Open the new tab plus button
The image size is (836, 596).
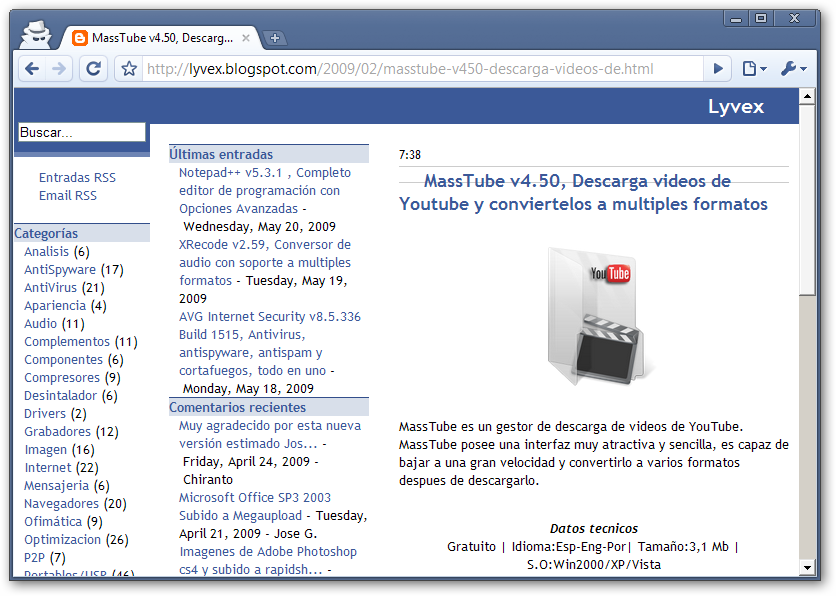[275, 38]
